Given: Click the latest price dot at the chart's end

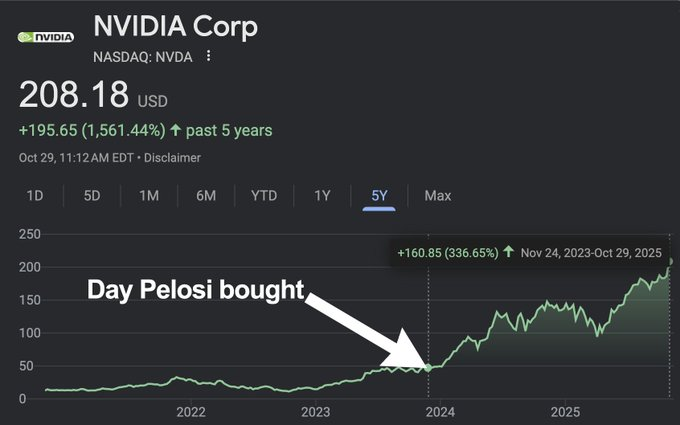Looking at the screenshot, I should tap(670, 262).
